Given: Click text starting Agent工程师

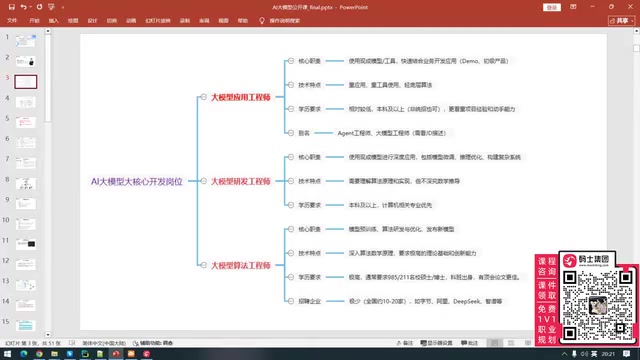Looking at the screenshot, I should [x=391, y=133].
